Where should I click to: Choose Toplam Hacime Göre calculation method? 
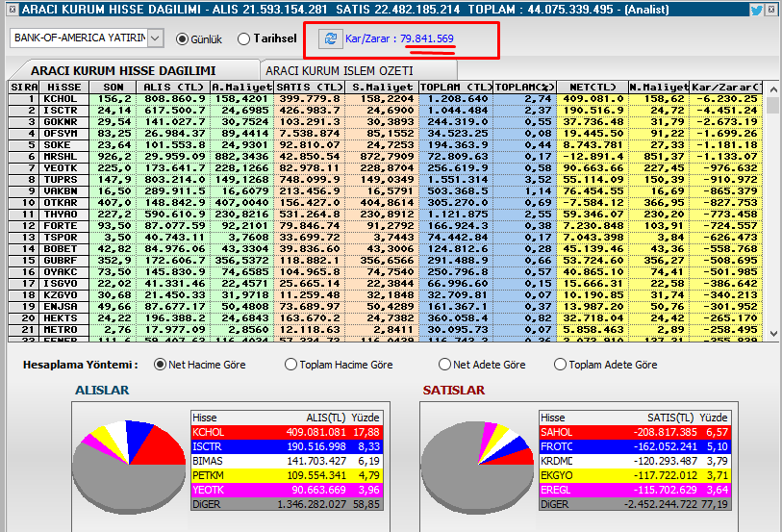290,365
